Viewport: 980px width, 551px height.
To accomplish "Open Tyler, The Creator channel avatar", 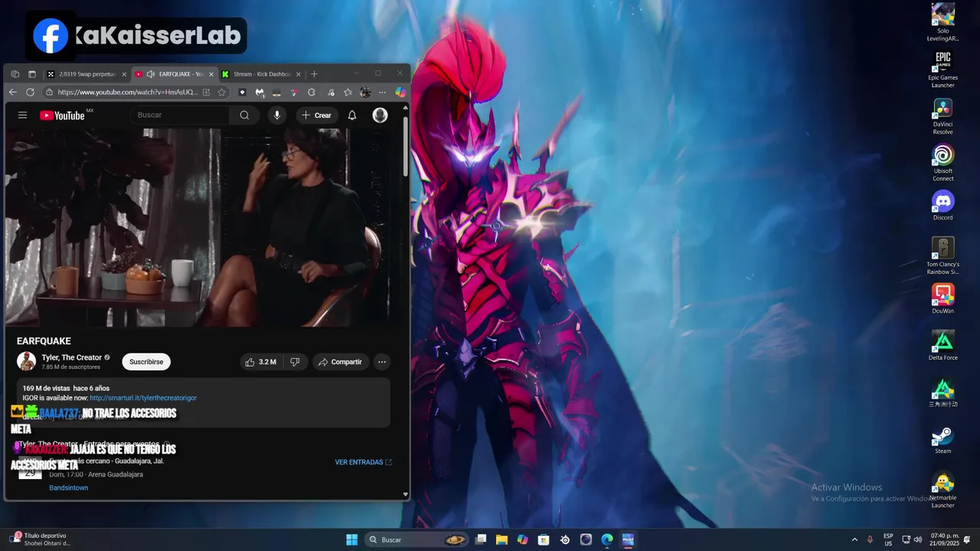I will [27, 361].
